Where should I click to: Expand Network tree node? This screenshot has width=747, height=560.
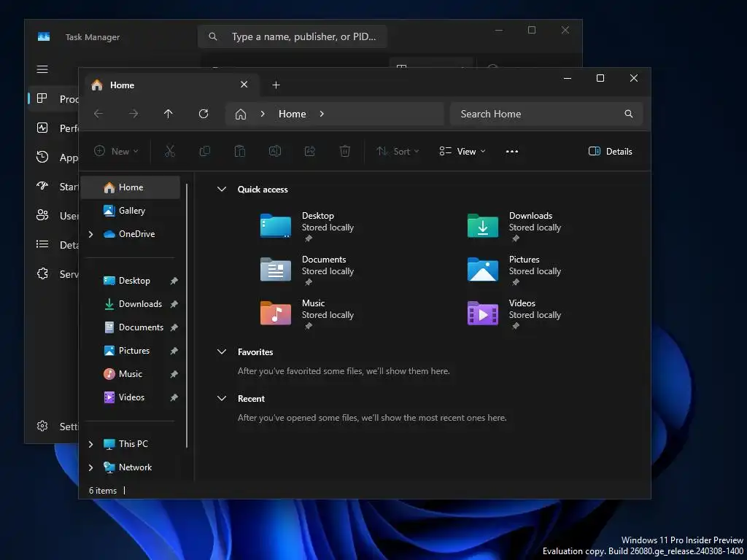click(x=90, y=467)
